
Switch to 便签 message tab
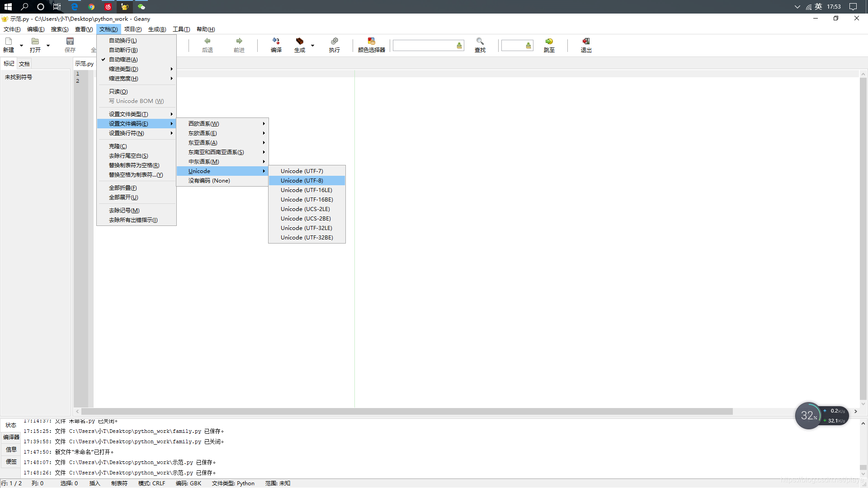click(11, 462)
